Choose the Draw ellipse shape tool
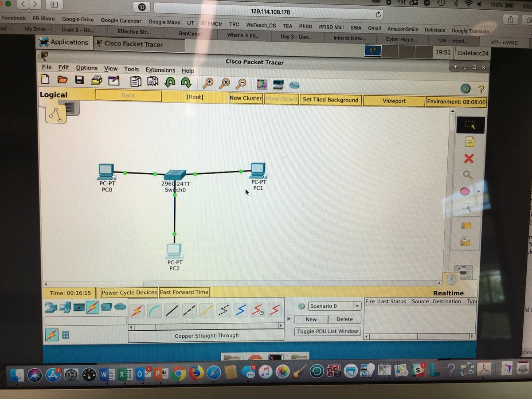This screenshot has height=399, width=532. tap(465, 192)
